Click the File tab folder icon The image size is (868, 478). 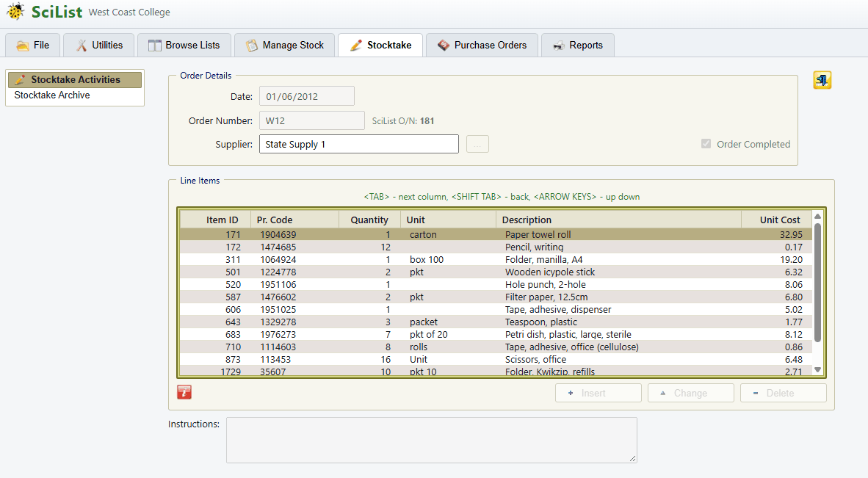click(23, 46)
